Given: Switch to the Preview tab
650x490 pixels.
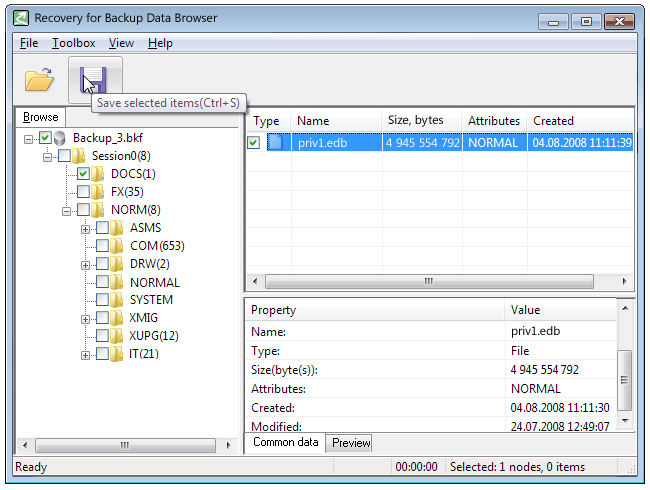Looking at the screenshot, I should click(x=351, y=443).
